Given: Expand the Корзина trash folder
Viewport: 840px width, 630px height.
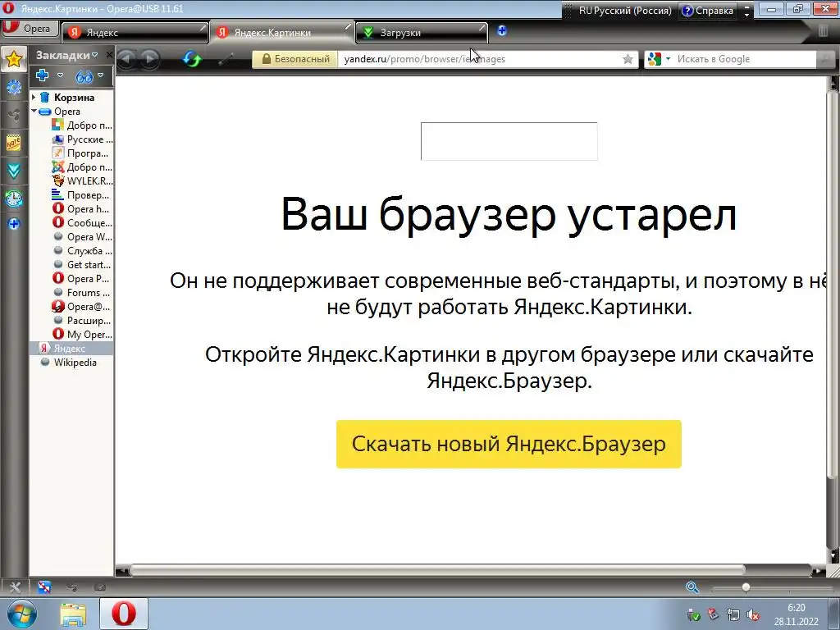Looking at the screenshot, I should click(x=34, y=98).
